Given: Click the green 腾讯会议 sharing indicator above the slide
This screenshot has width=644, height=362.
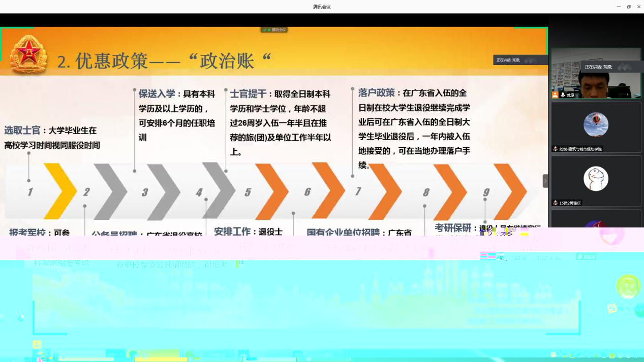Looking at the screenshot, I should (274, 29).
